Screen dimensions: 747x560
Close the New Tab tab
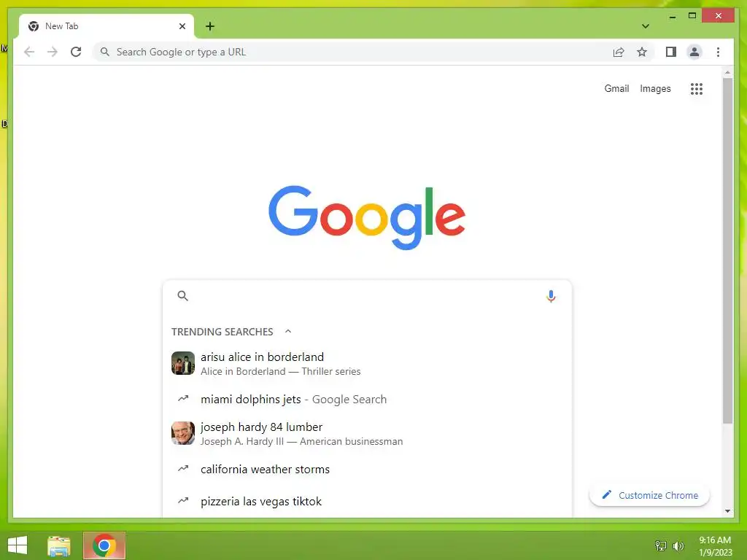tap(182, 26)
